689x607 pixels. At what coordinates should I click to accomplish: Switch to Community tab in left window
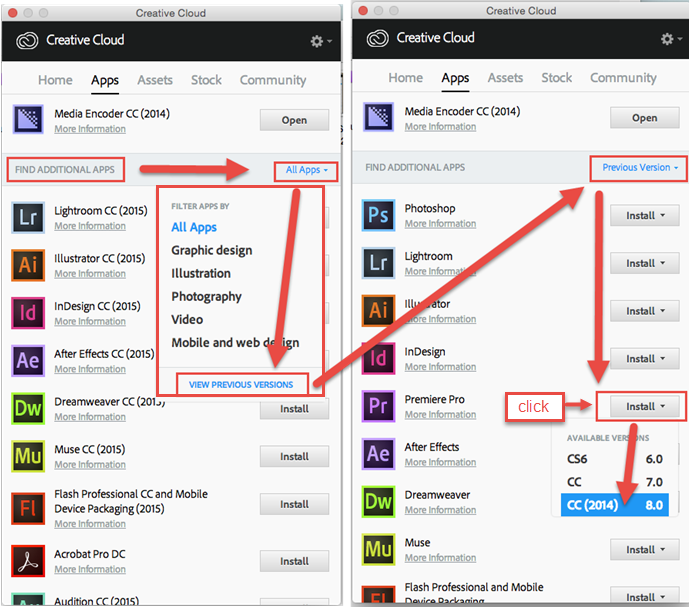click(x=273, y=80)
